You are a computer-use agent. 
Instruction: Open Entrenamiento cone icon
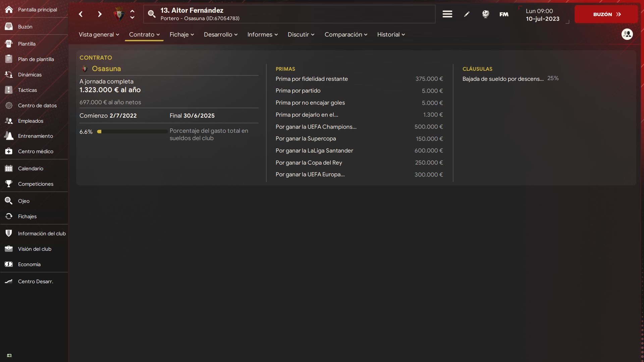[x=9, y=136]
